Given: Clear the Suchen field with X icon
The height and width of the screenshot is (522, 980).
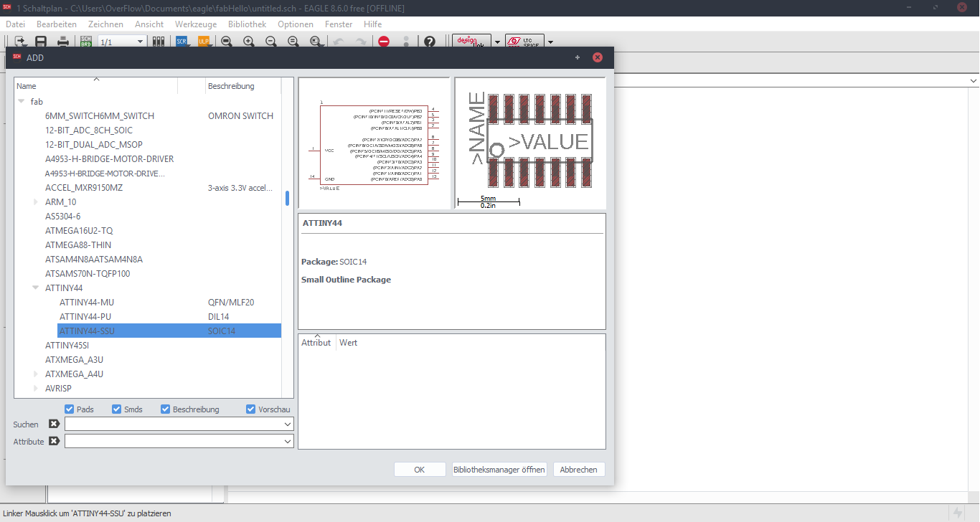Looking at the screenshot, I should pos(54,424).
